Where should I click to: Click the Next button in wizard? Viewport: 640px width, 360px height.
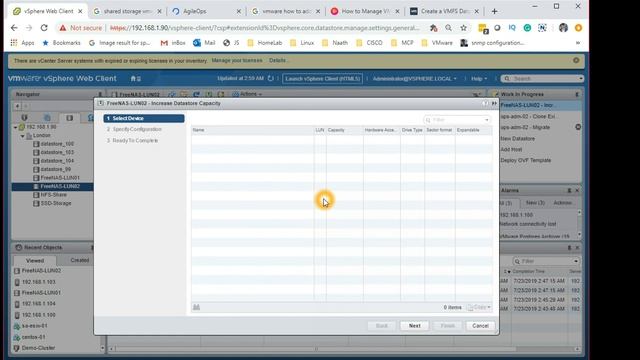coord(414,326)
